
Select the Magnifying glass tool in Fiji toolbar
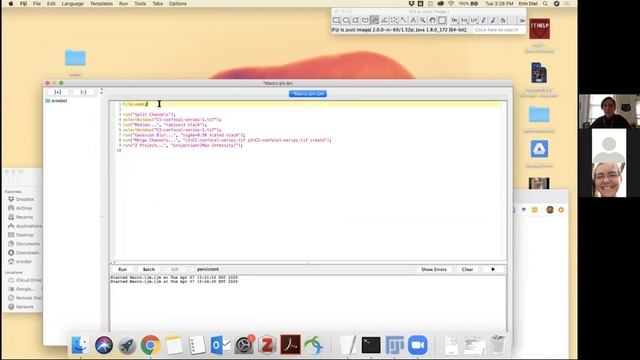click(x=422, y=20)
